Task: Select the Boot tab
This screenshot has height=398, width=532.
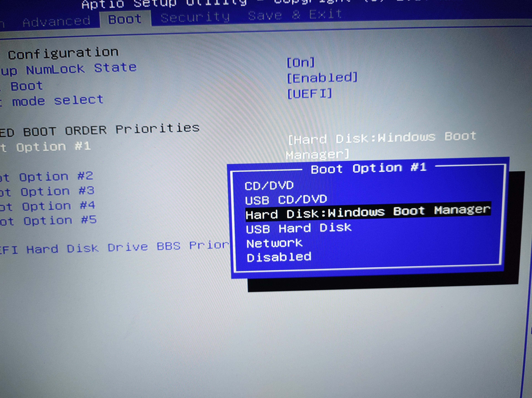Action: coord(125,19)
